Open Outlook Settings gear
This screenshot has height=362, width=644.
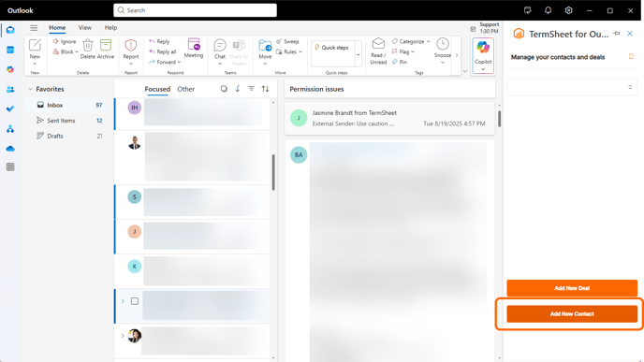[x=568, y=10]
